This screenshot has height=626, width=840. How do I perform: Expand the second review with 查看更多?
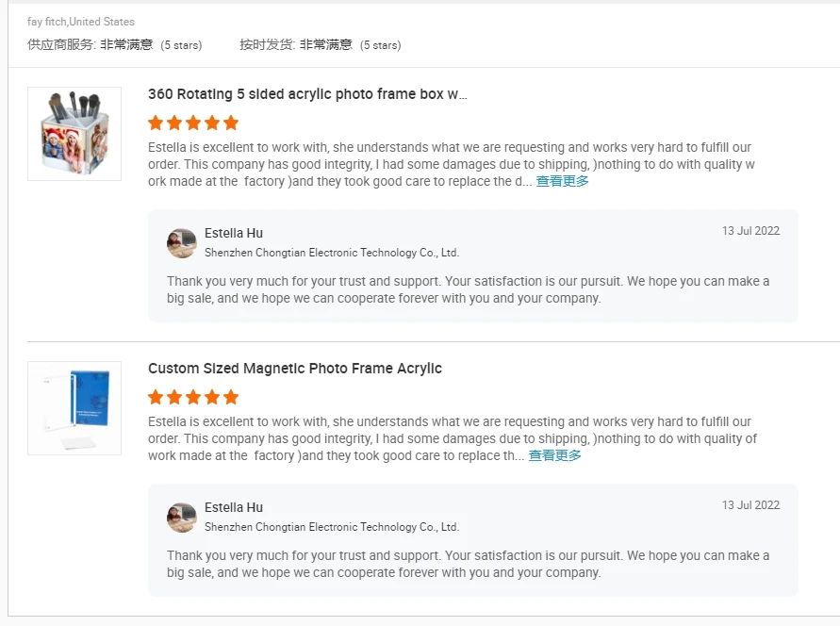tap(555, 455)
